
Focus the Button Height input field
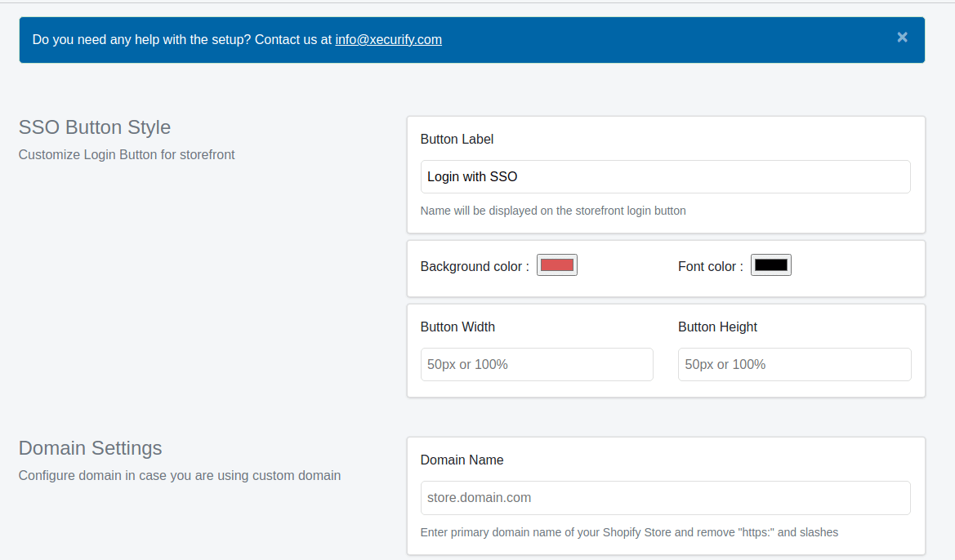tap(794, 365)
